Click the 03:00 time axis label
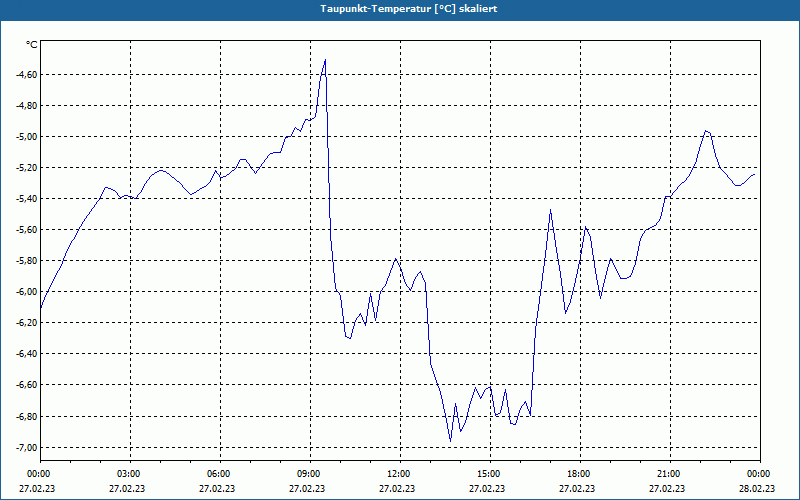 127,474
